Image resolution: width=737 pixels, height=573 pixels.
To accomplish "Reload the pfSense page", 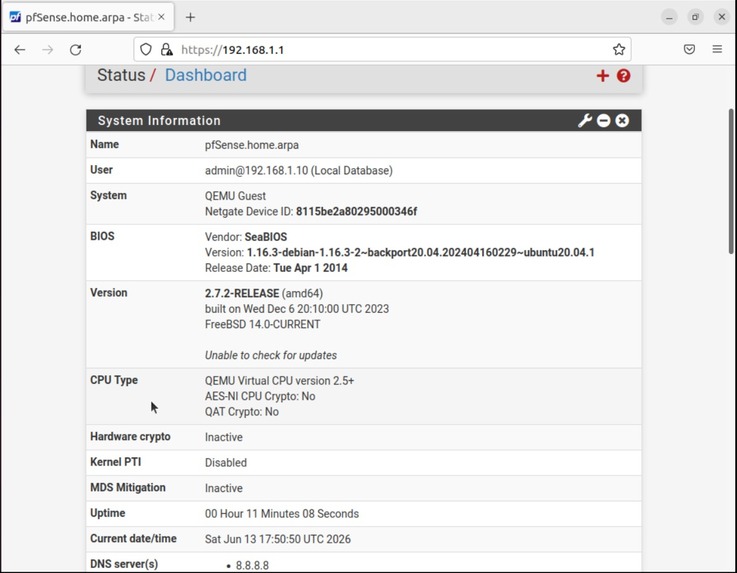I will (x=76, y=50).
